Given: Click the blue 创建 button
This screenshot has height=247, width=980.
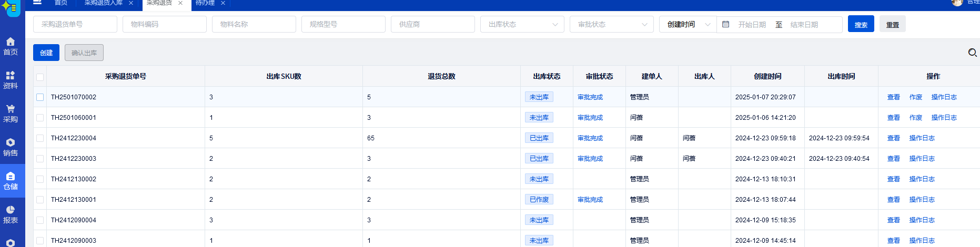Looking at the screenshot, I should coord(46,53).
